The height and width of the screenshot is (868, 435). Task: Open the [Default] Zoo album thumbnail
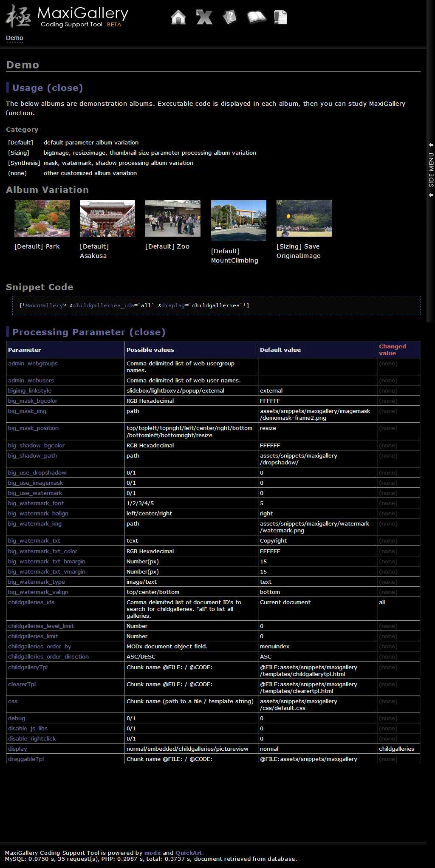(173, 218)
